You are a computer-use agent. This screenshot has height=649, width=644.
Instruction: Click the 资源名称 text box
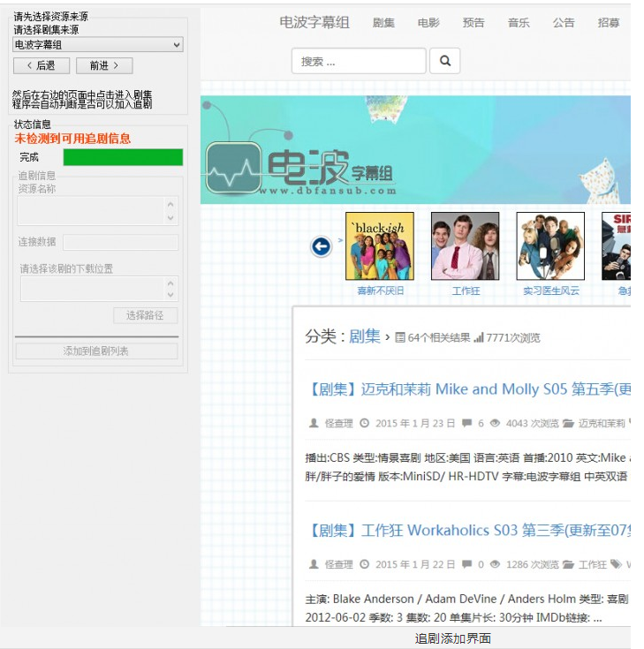pos(98,211)
